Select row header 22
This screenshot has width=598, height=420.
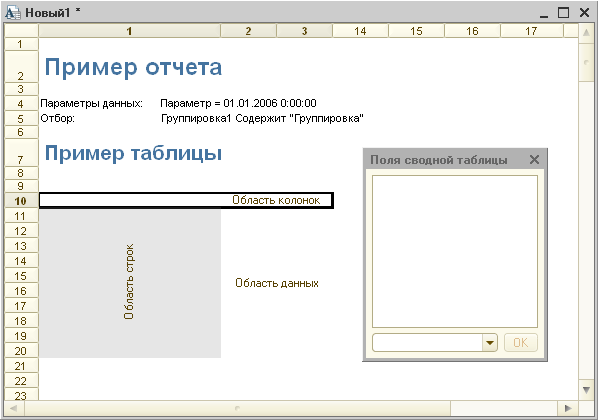(21, 381)
